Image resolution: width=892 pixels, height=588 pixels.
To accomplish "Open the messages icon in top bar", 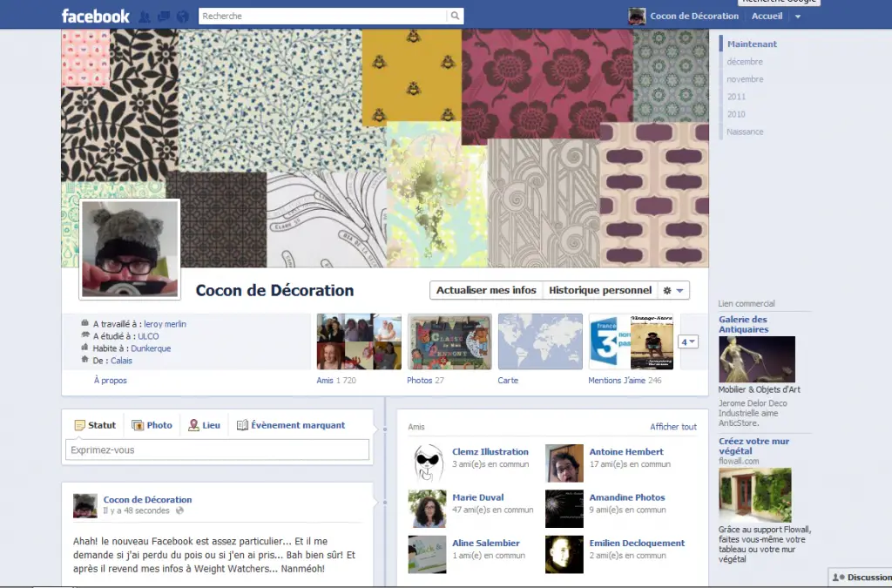I will (163, 16).
